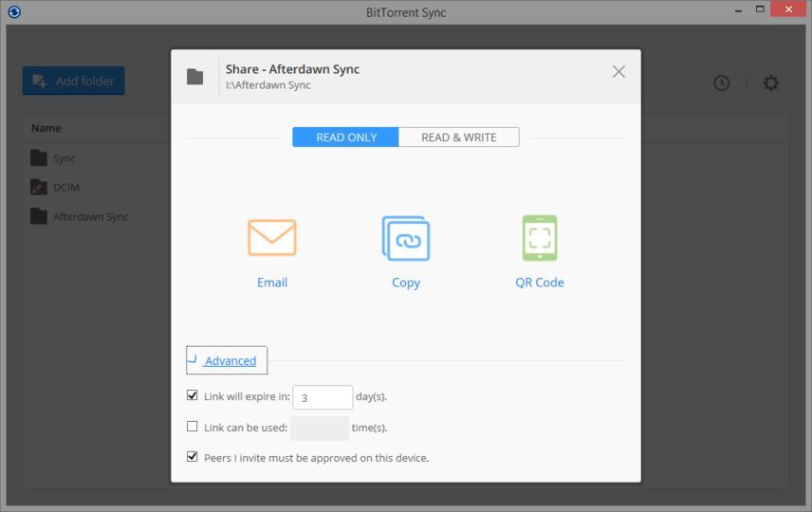Click the Email link label
This screenshot has height=512, width=812.
[272, 283]
